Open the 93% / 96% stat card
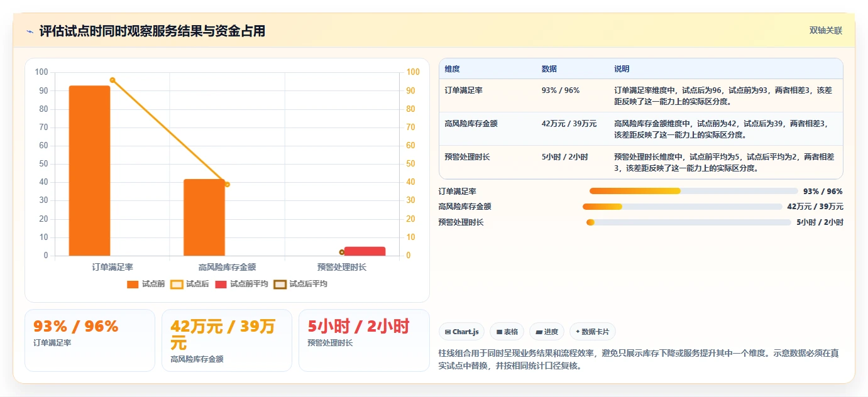The height and width of the screenshot is (397, 868). [89, 340]
